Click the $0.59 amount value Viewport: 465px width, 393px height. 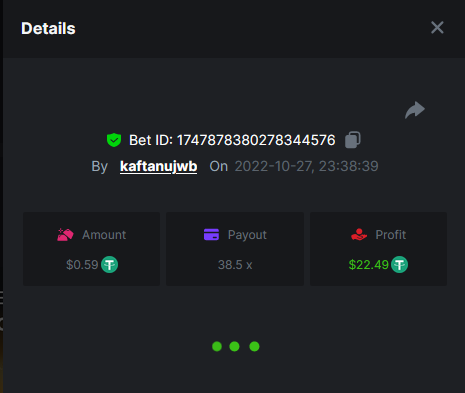pyautogui.click(x=82, y=265)
